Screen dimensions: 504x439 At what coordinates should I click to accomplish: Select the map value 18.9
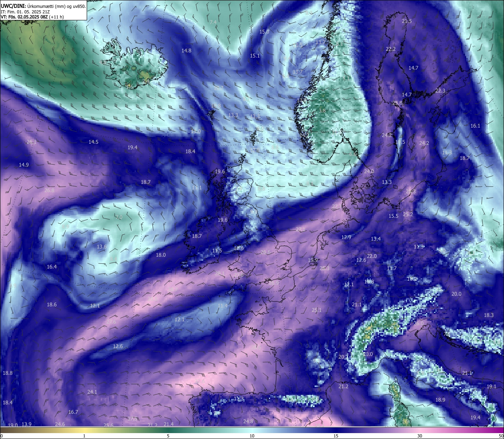440,400
